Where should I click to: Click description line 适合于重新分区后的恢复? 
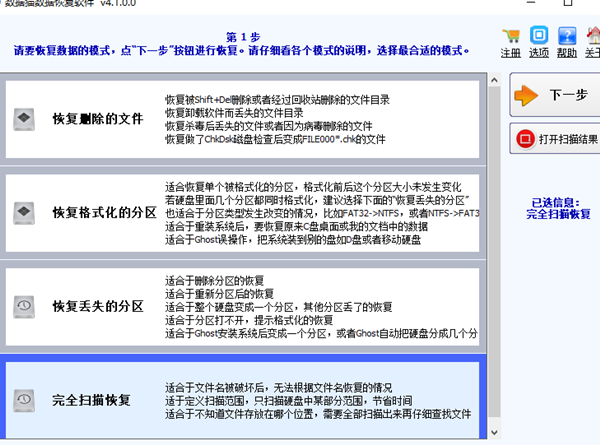(219, 294)
